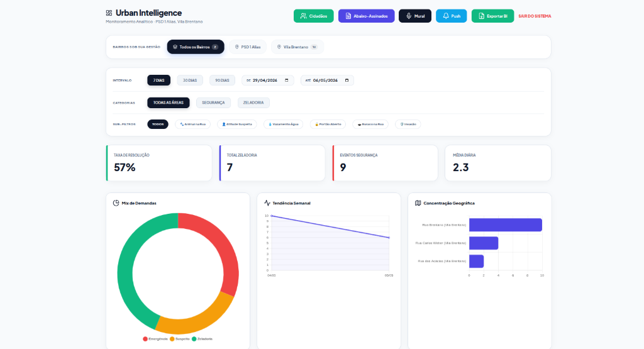This screenshot has width=644, height=349.
Task: Click the Concentração Geográfica heading
Action: (449, 203)
